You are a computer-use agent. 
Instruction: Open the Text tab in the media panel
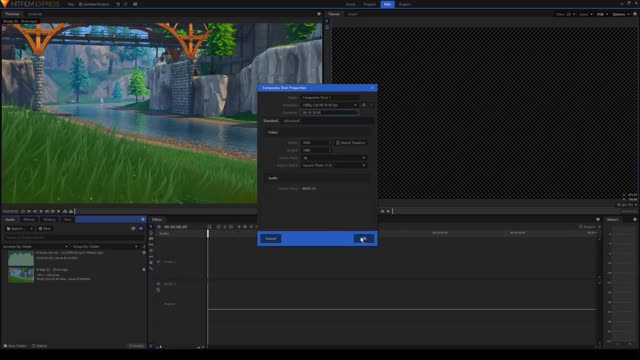[x=67, y=220]
